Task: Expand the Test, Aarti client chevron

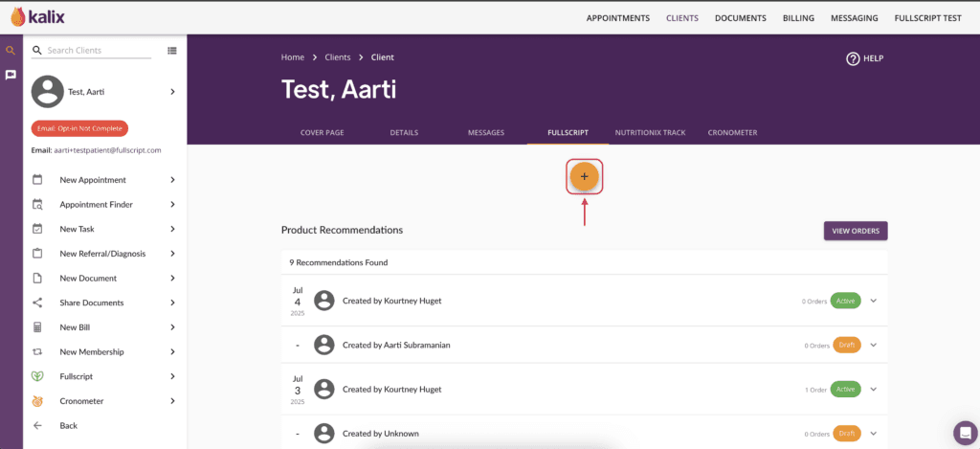Action: (x=172, y=92)
